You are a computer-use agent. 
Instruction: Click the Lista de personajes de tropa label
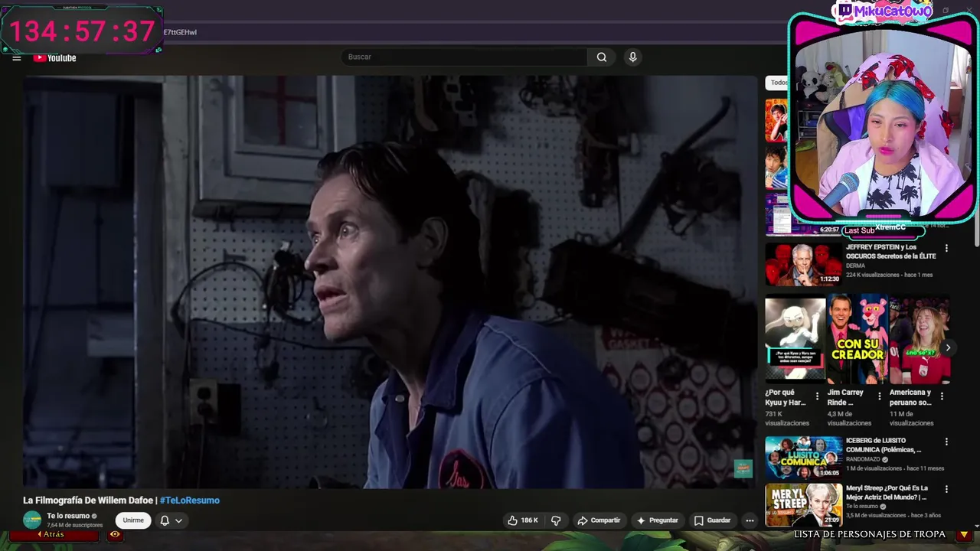click(870, 534)
